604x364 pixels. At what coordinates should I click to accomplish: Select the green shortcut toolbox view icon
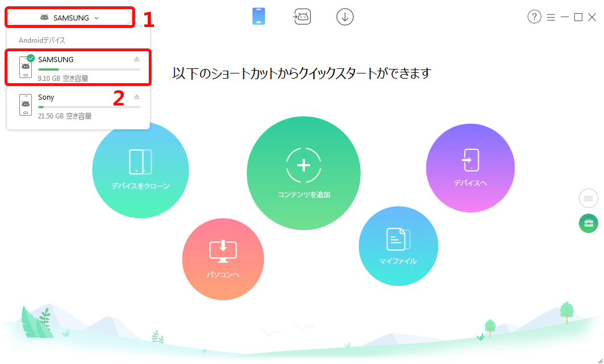[589, 223]
